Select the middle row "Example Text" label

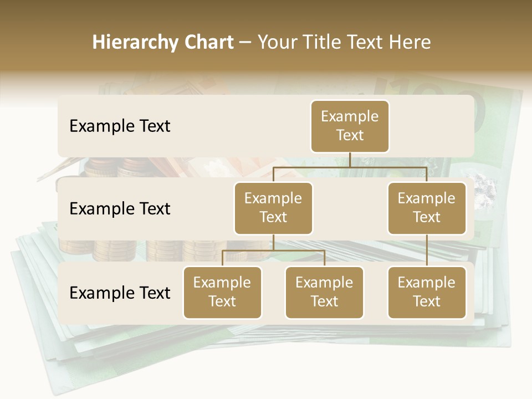coord(119,209)
